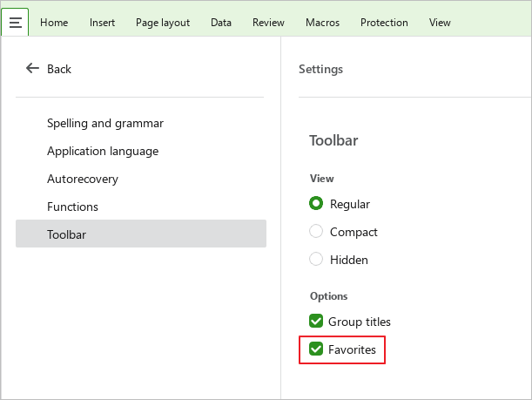Viewport: 532px width, 400px height.
Task: Select Autorecovery settings section
Action: coord(141,179)
